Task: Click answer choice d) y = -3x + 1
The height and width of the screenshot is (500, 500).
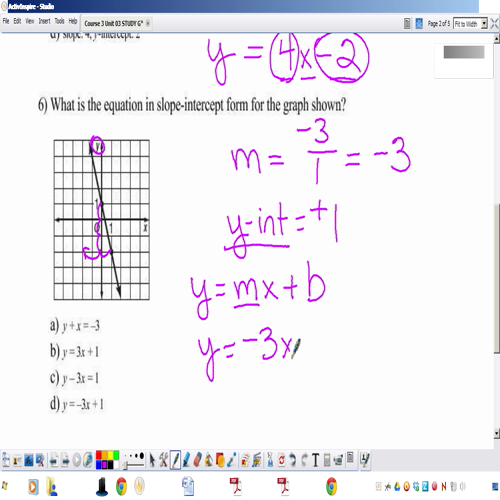Action: pyautogui.click(x=77, y=404)
